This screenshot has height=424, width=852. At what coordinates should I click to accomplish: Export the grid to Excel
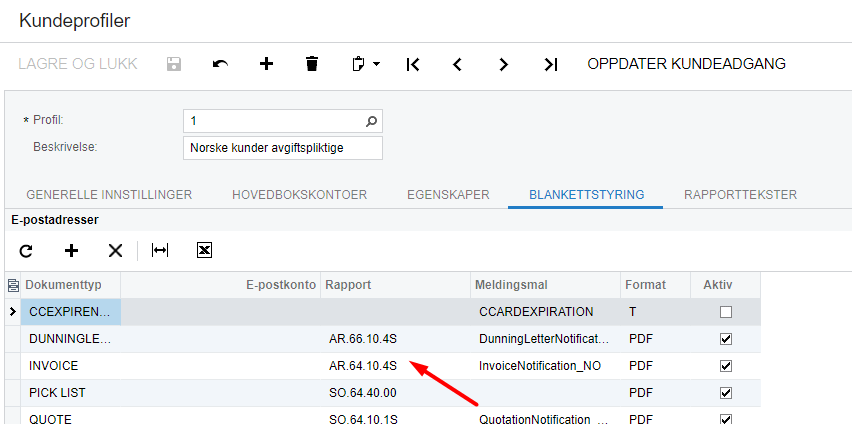click(x=204, y=250)
